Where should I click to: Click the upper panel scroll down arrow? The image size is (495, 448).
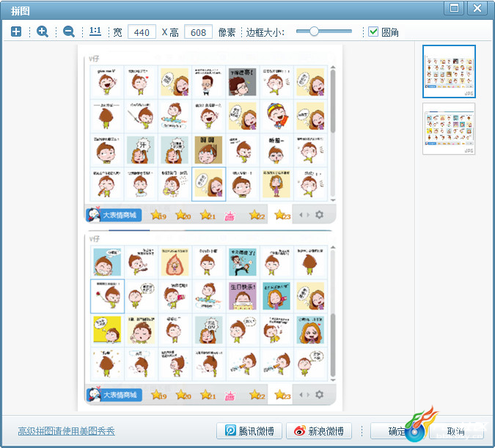pyautogui.click(x=333, y=200)
